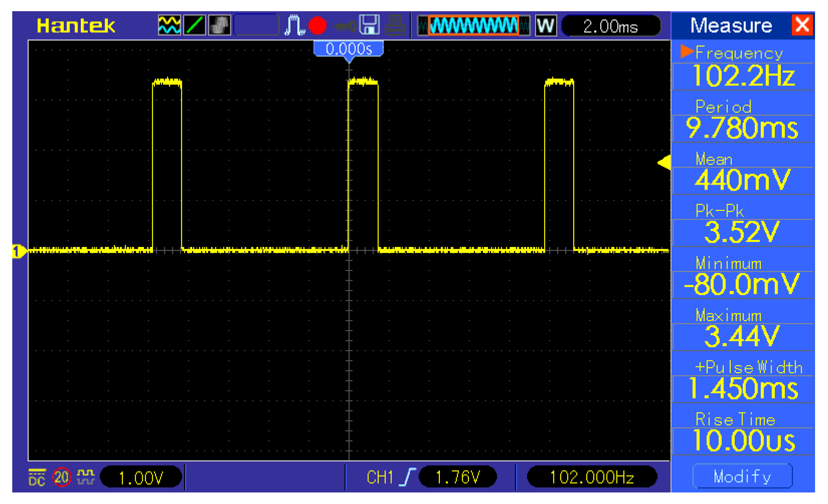Click the pulse trigger waveform icon
Image resolution: width=828 pixels, height=504 pixels.
click(294, 25)
